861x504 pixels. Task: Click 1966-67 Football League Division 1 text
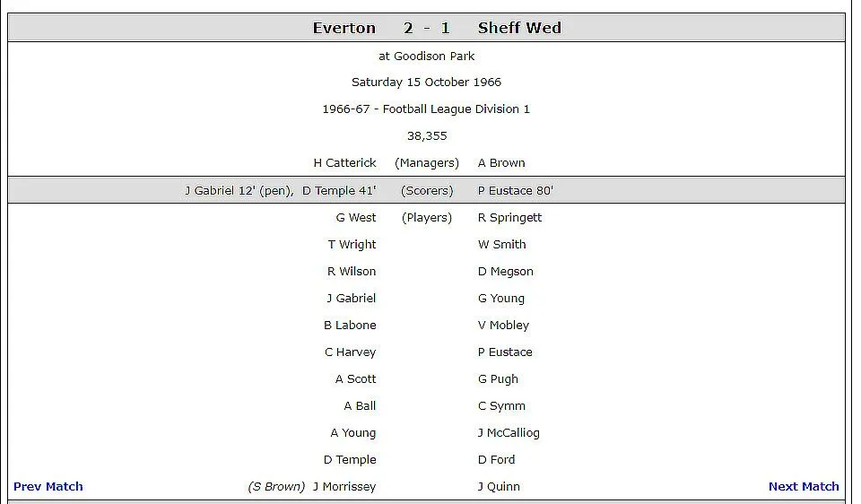(427, 109)
